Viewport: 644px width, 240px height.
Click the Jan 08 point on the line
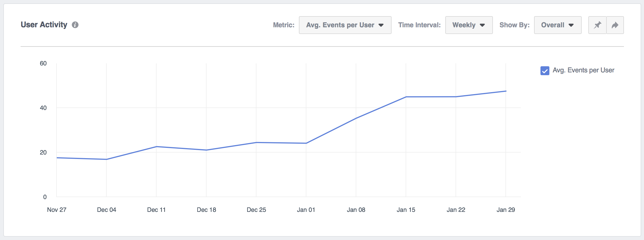click(x=356, y=118)
